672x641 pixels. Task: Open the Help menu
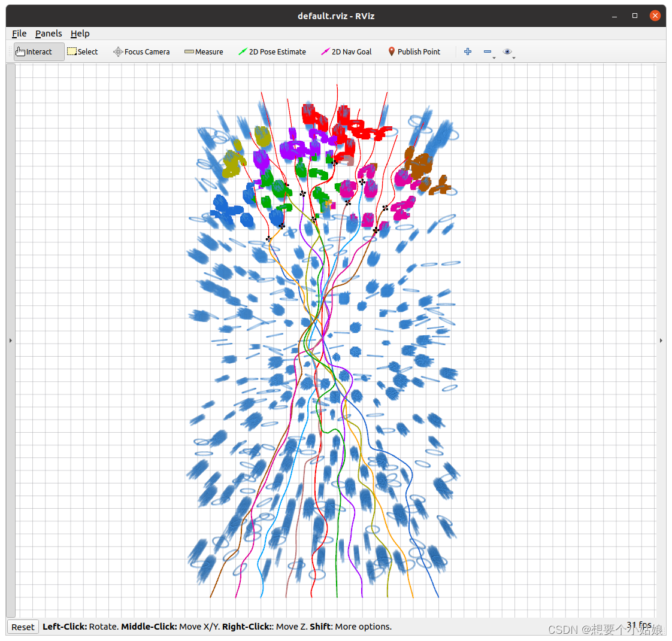tap(80, 34)
